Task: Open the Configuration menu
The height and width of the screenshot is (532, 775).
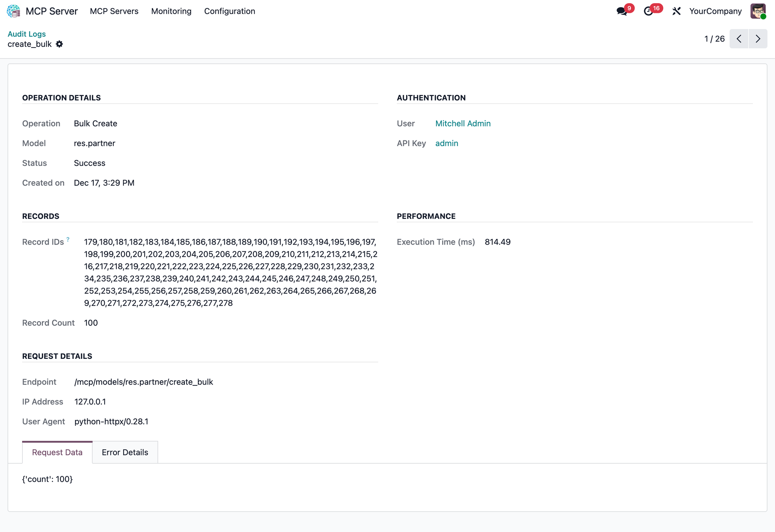Action: click(x=230, y=11)
